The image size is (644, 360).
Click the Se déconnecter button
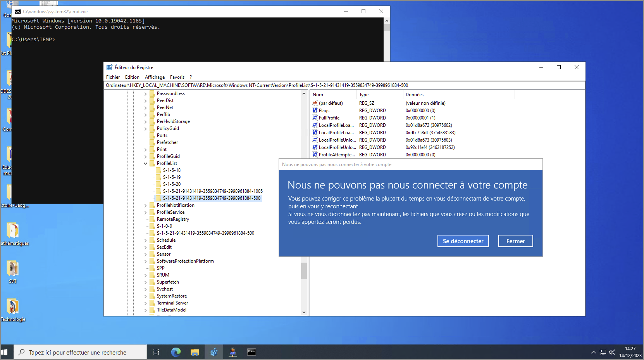[463, 241]
